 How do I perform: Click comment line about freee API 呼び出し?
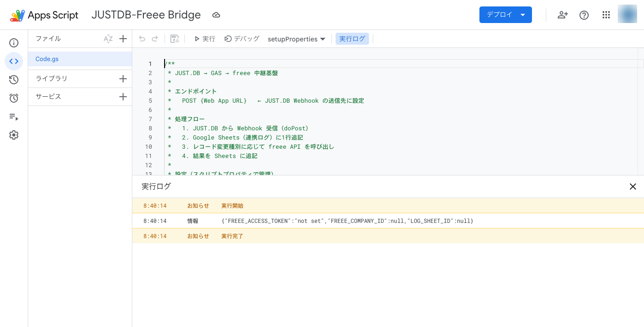click(x=251, y=146)
